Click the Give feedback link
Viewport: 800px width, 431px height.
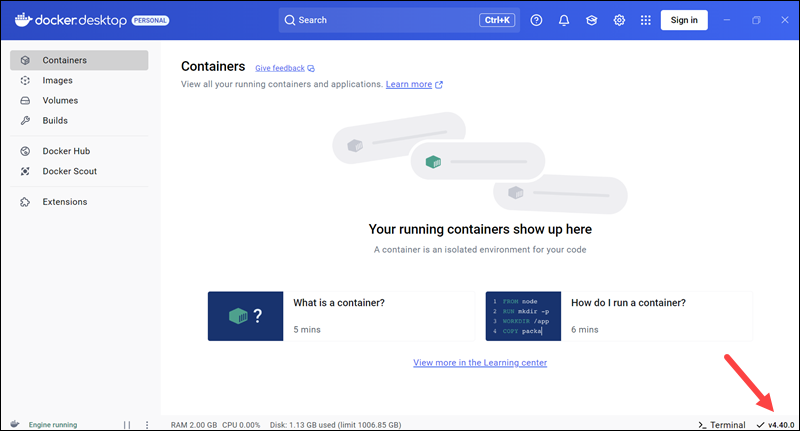280,68
